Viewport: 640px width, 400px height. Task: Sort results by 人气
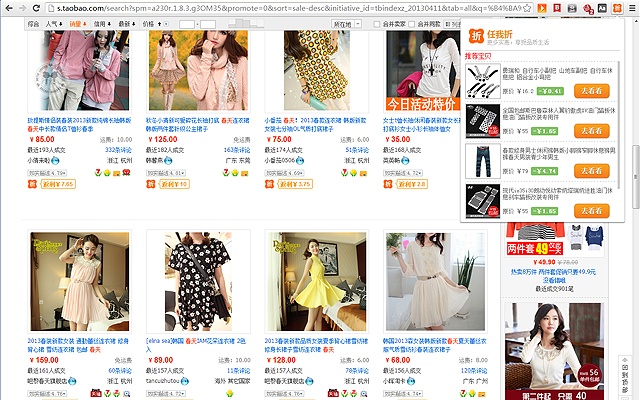[x=54, y=24]
